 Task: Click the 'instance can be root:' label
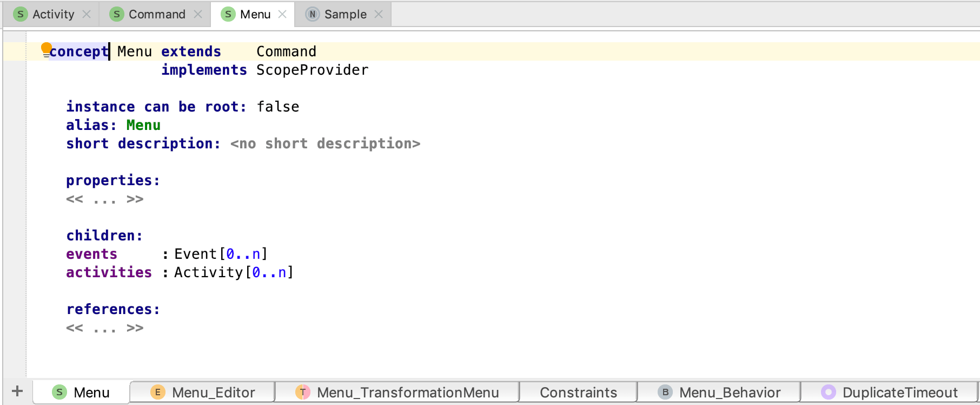pyautogui.click(x=156, y=107)
